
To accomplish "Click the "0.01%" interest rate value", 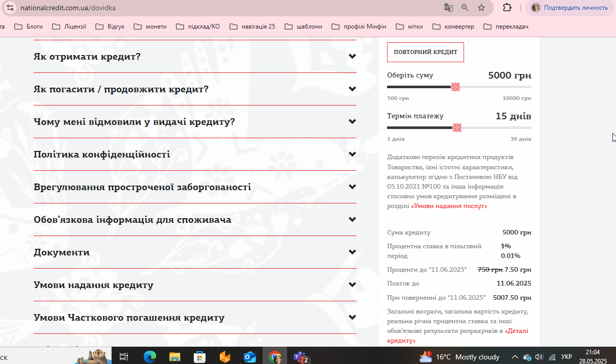I will tap(510, 256).
